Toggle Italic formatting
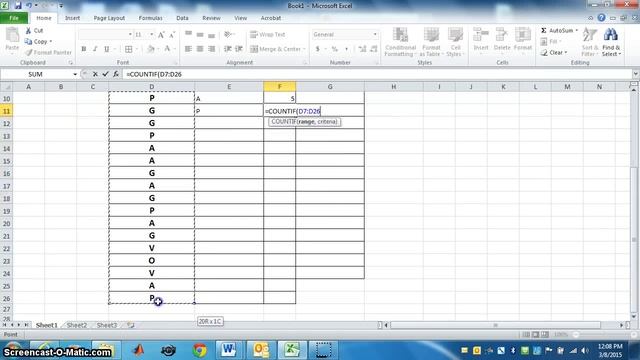 coord(95,49)
